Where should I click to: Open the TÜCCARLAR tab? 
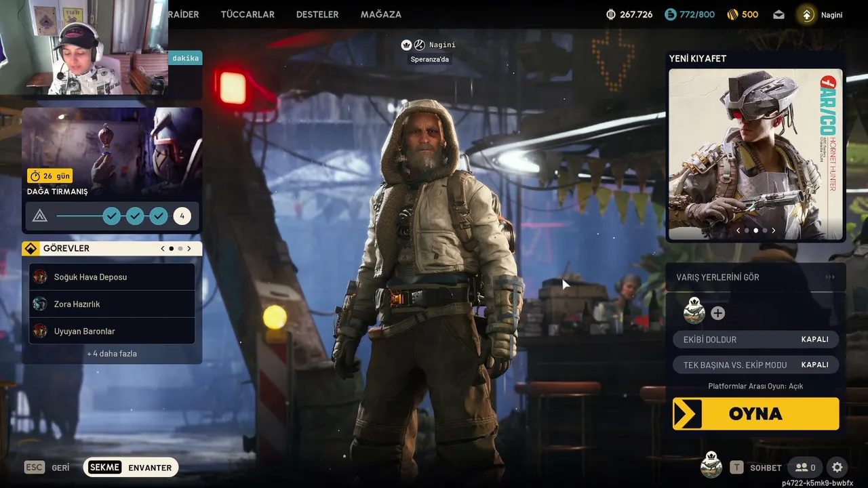point(248,14)
